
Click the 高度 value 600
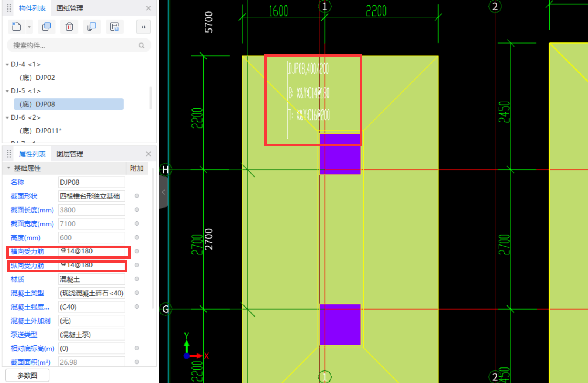pos(91,238)
